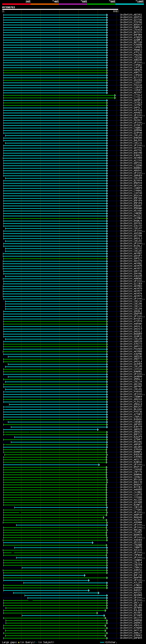The image size is (146, 644).
Task: Click the yellow large gaps triangle legend icon
Action: click(x=19, y=642)
